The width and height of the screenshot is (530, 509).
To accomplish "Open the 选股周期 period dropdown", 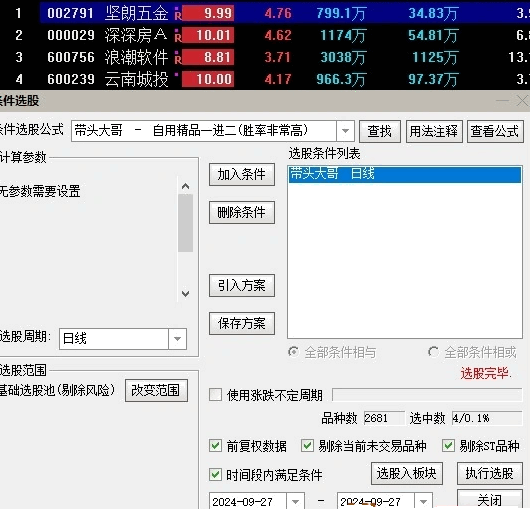I will coord(177,339).
